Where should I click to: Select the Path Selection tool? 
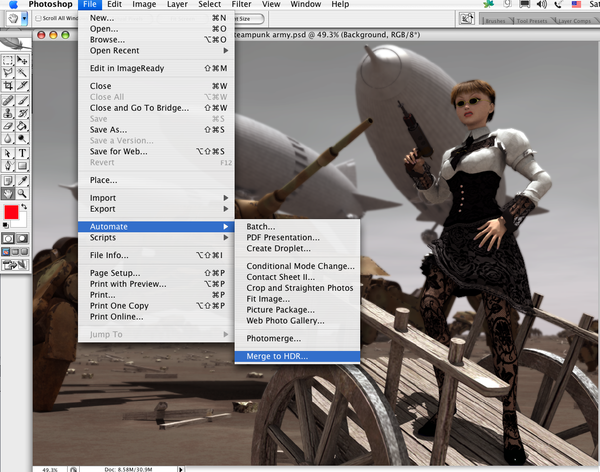[x=8, y=153]
